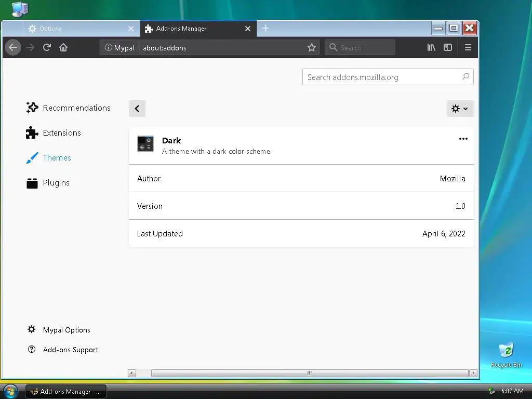Image resolution: width=532 pixels, height=399 pixels.
Task: Click the scrollbar right arrow
Action: [x=473, y=373]
